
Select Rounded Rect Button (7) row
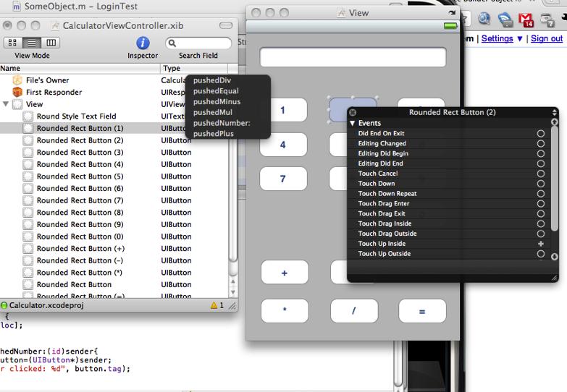[114, 200]
